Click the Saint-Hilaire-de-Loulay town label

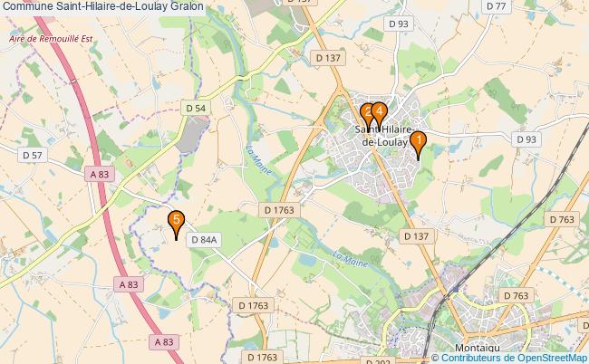pyautogui.click(x=384, y=136)
